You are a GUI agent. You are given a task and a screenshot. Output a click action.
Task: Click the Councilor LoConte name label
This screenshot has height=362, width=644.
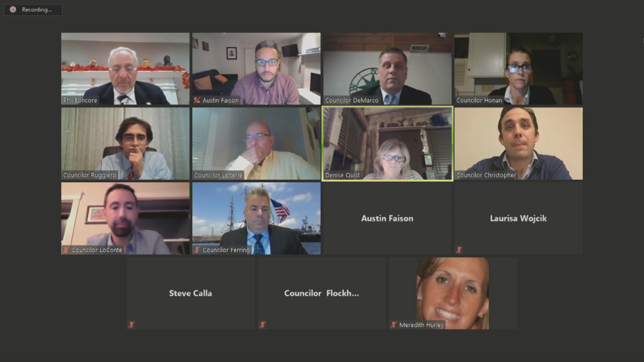[x=97, y=250]
